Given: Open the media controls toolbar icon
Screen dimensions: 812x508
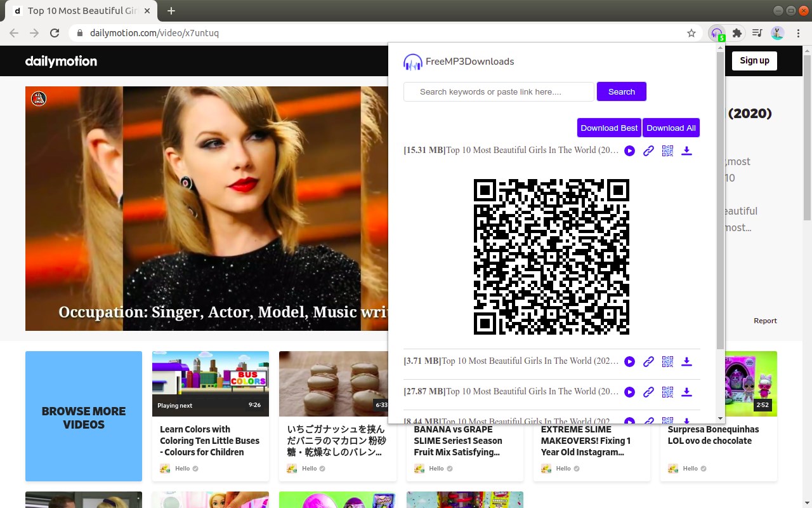Looking at the screenshot, I should click(757, 33).
